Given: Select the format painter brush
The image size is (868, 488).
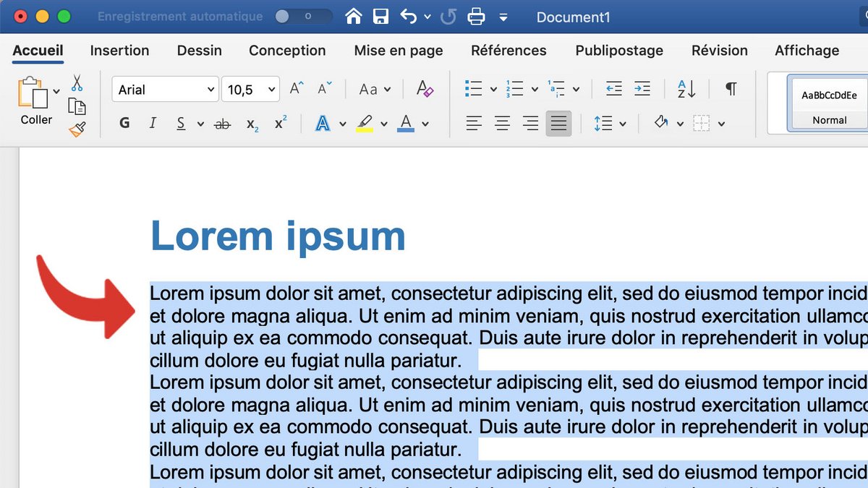Looking at the screenshot, I should click(77, 129).
